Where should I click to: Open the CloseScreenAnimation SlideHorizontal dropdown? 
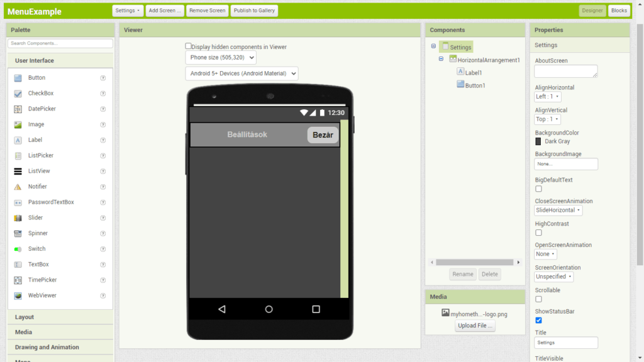[558, 210]
